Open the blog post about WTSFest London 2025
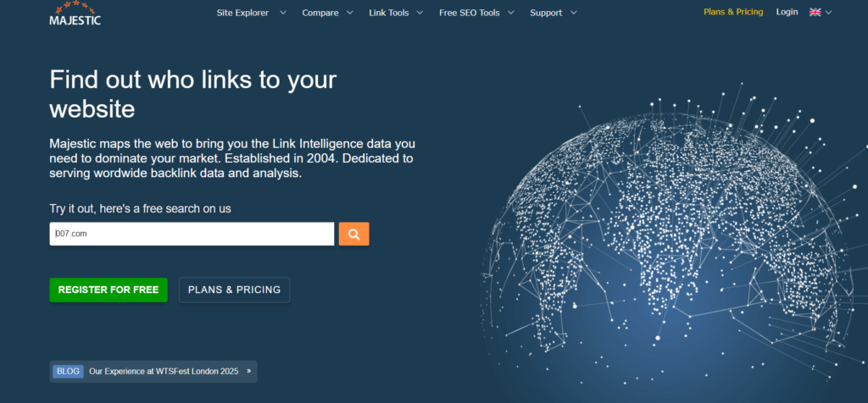 click(x=164, y=372)
